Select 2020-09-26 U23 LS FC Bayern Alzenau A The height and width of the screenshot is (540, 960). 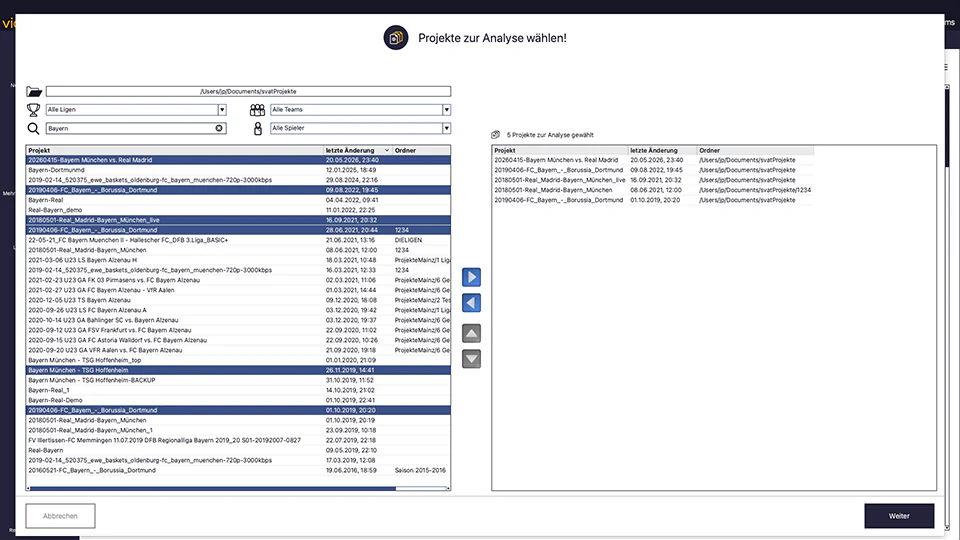coord(238,310)
